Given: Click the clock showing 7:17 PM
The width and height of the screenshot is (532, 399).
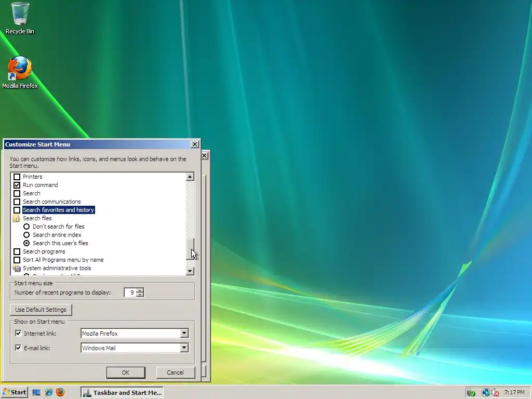Looking at the screenshot, I should (x=514, y=392).
